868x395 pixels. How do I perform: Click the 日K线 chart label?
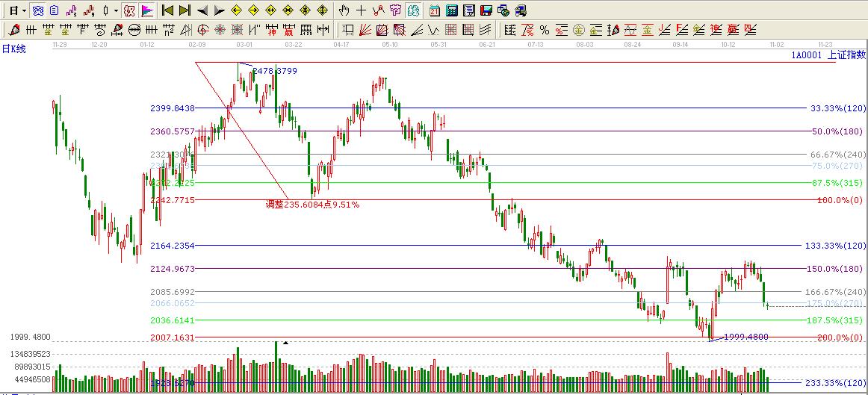click(13, 49)
